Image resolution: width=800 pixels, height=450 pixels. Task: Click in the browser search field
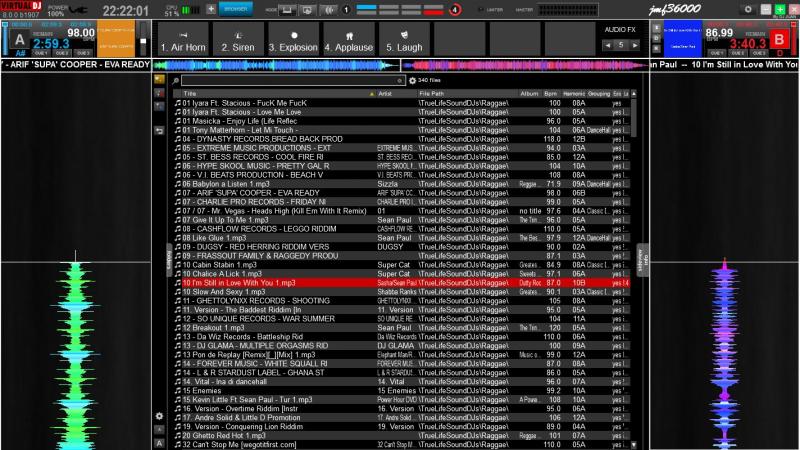point(290,79)
